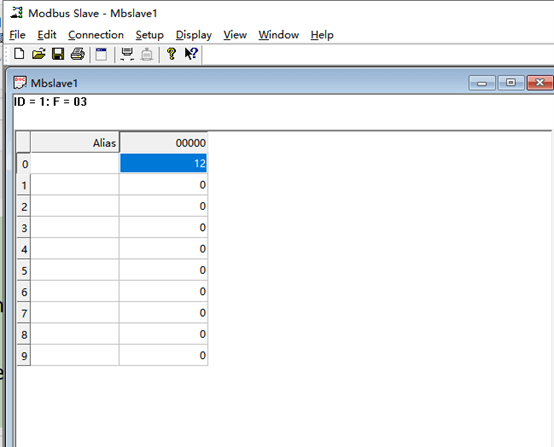554x447 pixels.
Task: Click the Disconnect toolbar icon
Action: pos(147,54)
